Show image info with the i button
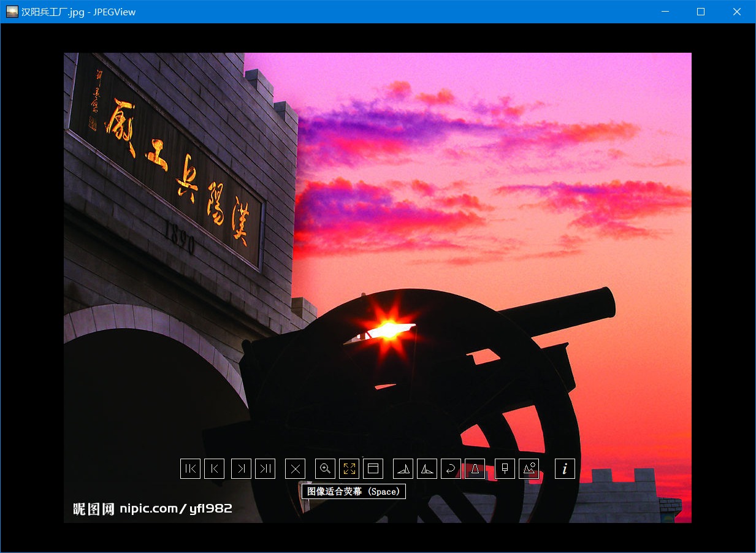The image size is (756, 553). [x=565, y=469]
